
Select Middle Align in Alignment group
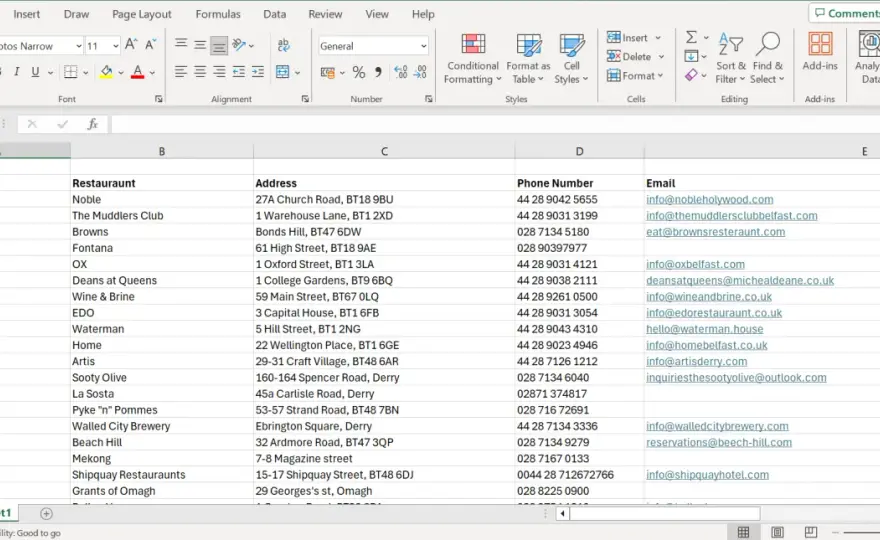coord(200,45)
